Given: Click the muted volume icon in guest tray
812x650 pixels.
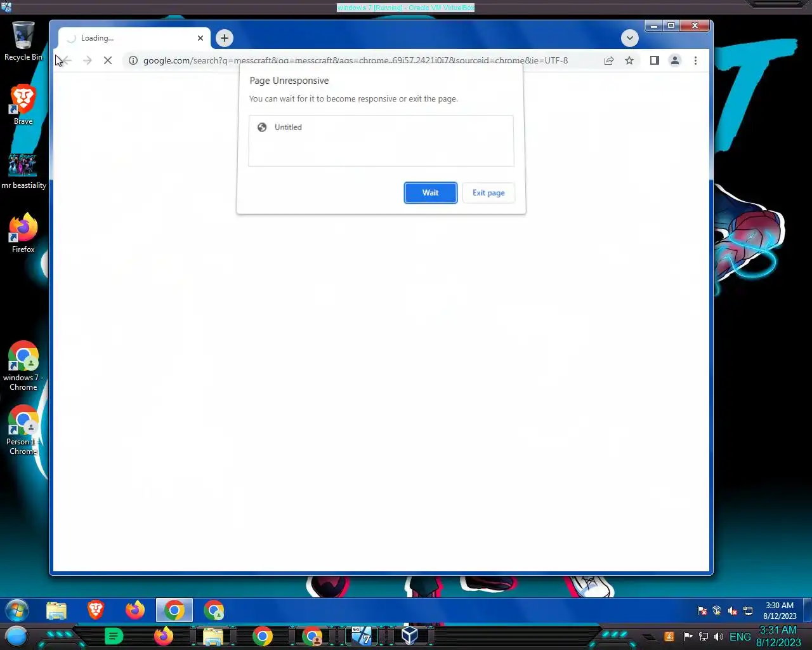Looking at the screenshot, I should [733, 611].
